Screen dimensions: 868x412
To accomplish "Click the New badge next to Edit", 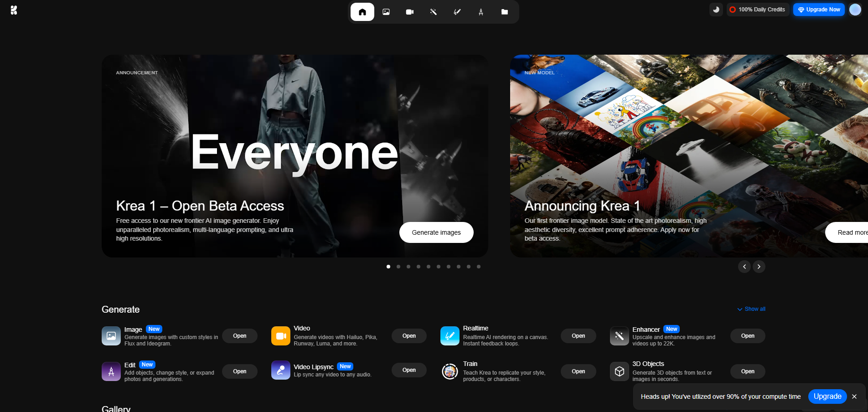I will coord(147,365).
